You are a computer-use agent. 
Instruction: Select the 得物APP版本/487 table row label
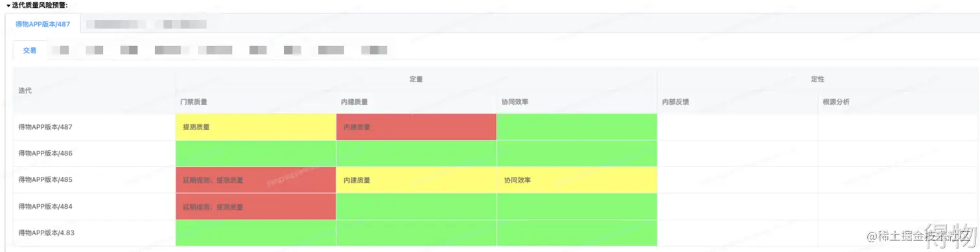click(45, 127)
